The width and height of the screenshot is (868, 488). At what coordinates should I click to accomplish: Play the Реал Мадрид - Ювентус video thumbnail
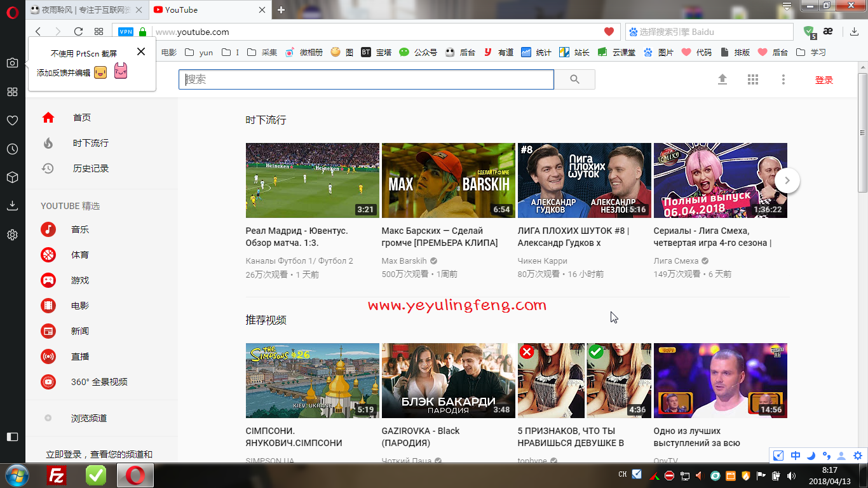point(313,180)
